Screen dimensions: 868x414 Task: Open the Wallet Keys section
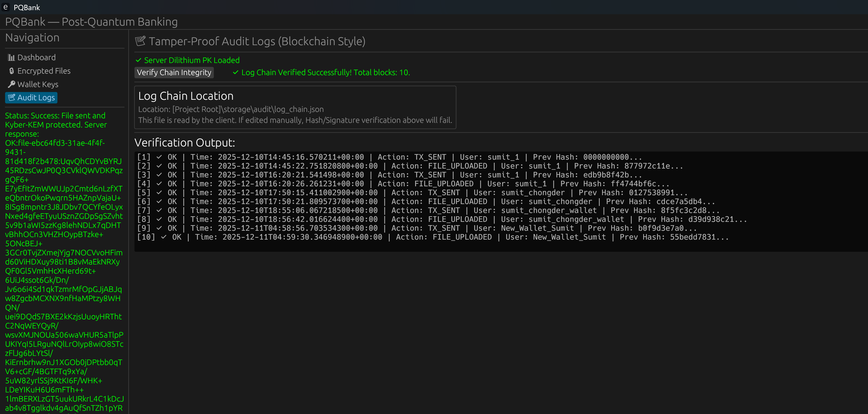[x=38, y=84]
